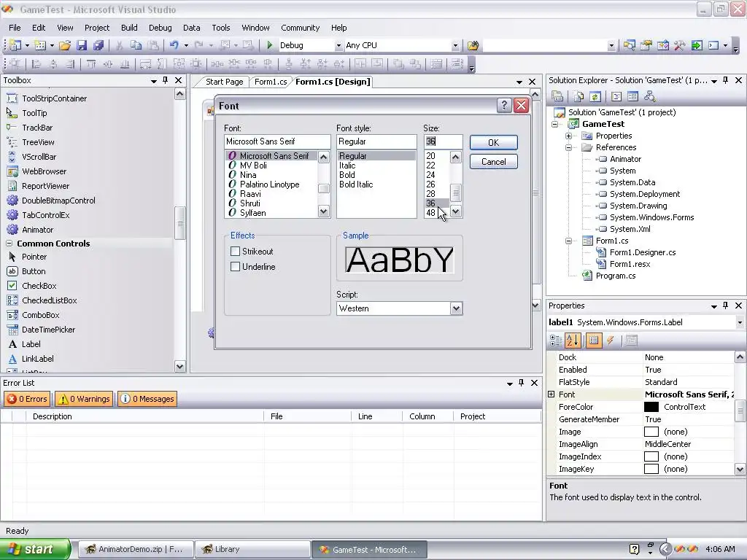This screenshot has height=560, width=747.
Task: Choose the DateTimePicker control in Toolbox
Action: 48,330
